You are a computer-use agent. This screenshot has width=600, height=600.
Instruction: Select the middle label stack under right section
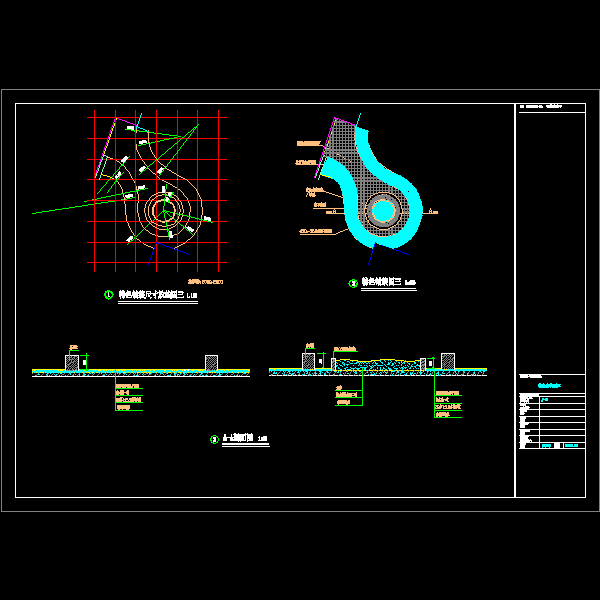[349, 395]
